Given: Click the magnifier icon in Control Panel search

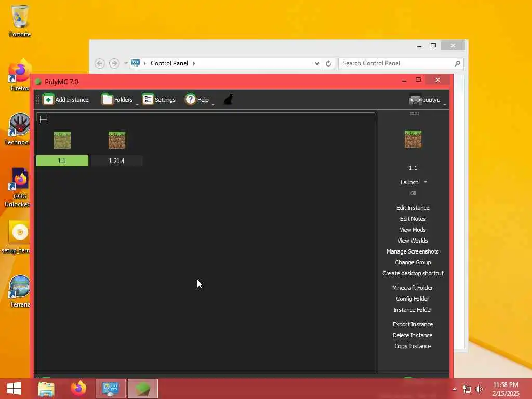Looking at the screenshot, I should [457, 63].
